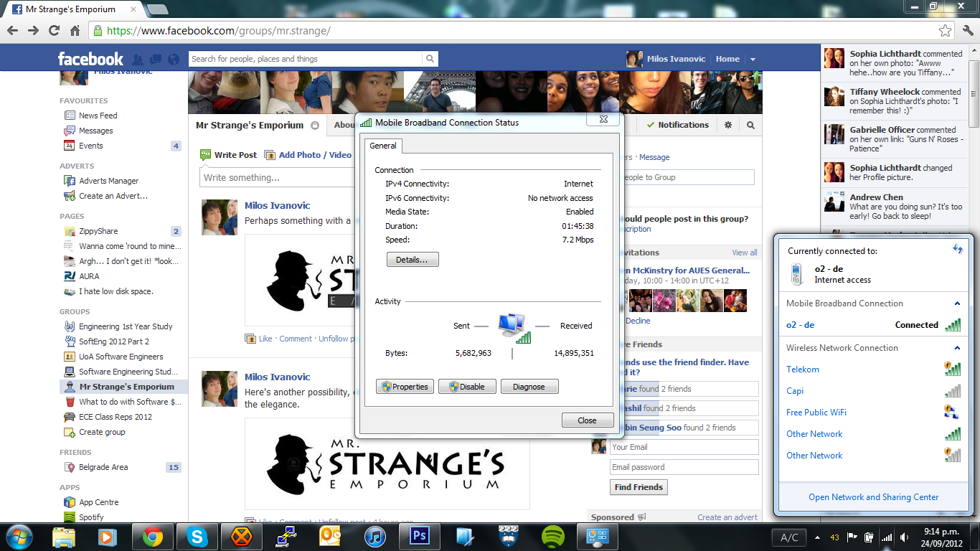Image resolution: width=980 pixels, height=551 pixels.
Task: Bookmark page with the star icon
Action: click(946, 31)
